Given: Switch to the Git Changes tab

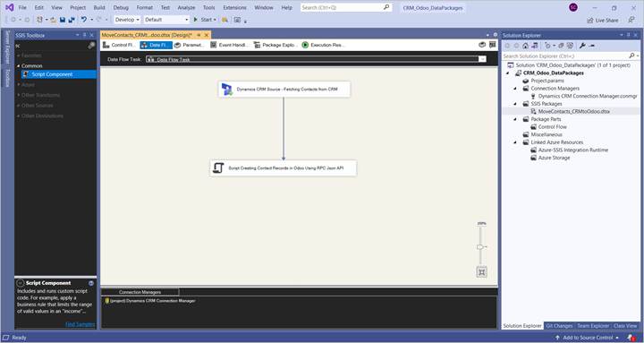Looking at the screenshot, I should (559, 326).
